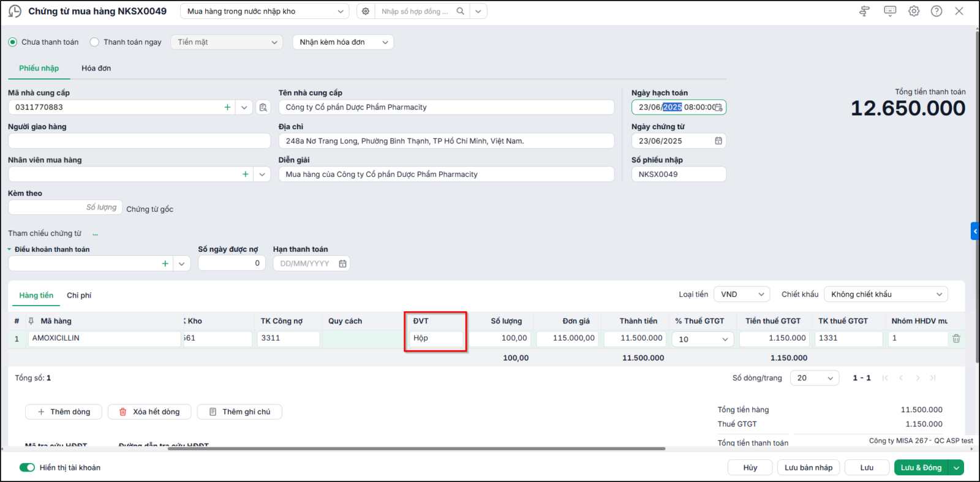Open the help question mark icon
This screenshot has height=482, width=980.
pyautogui.click(x=937, y=11)
